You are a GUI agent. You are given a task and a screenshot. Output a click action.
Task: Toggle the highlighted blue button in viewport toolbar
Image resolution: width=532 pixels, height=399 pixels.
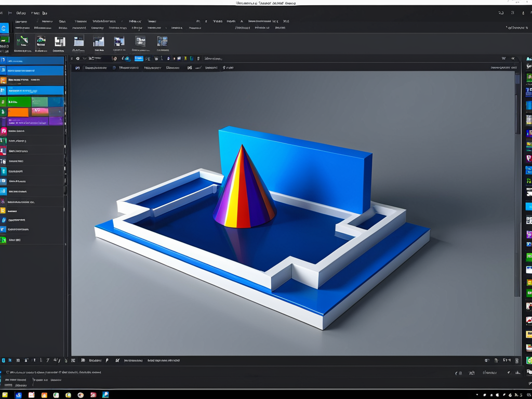tap(139, 59)
